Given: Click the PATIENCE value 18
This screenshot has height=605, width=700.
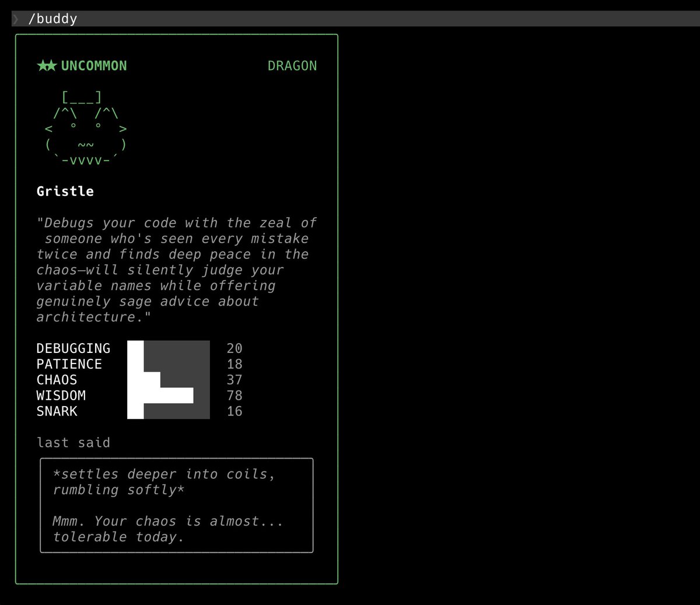Looking at the screenshot, I should (x=235, y=364).
